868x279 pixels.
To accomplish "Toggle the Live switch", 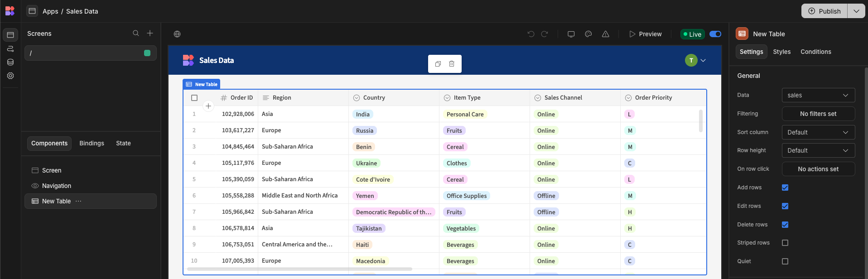I will (715, 34).
